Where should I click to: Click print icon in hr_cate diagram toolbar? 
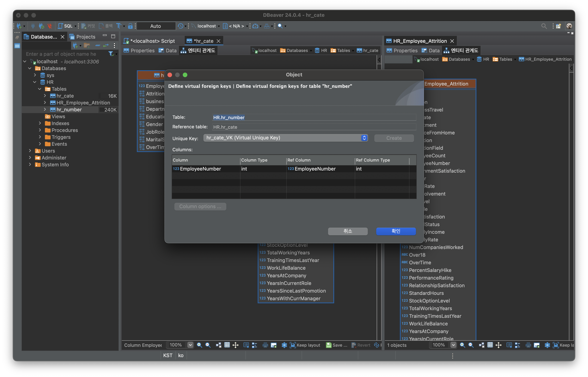tap(265, 345)
